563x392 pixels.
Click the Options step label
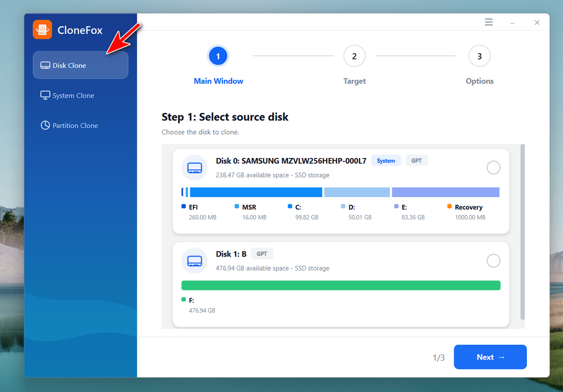coord(479,81)
